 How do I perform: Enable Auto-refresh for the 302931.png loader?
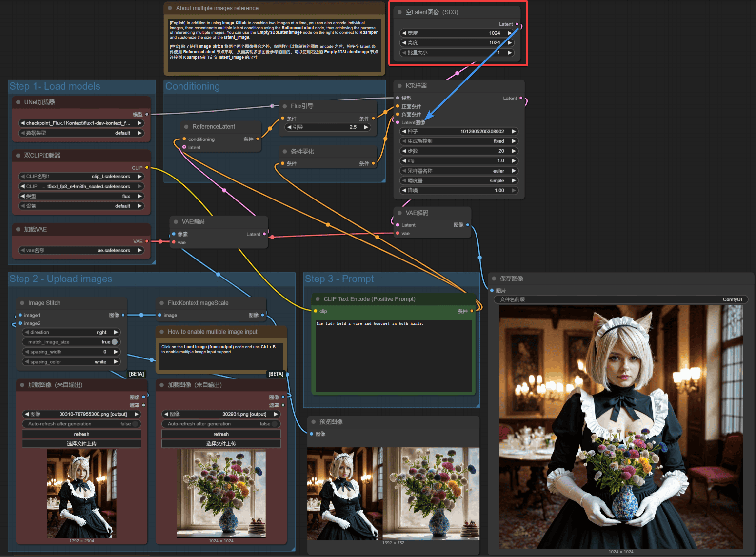click(x=220, y=424)
